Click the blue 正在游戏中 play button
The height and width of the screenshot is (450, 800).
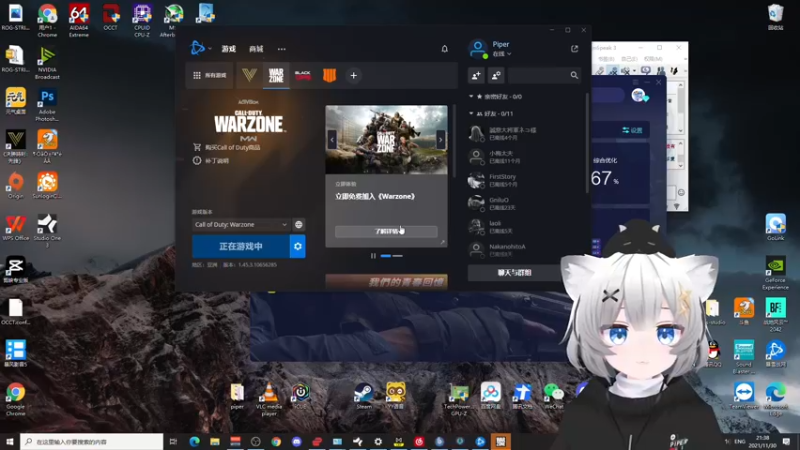point(241,246)
